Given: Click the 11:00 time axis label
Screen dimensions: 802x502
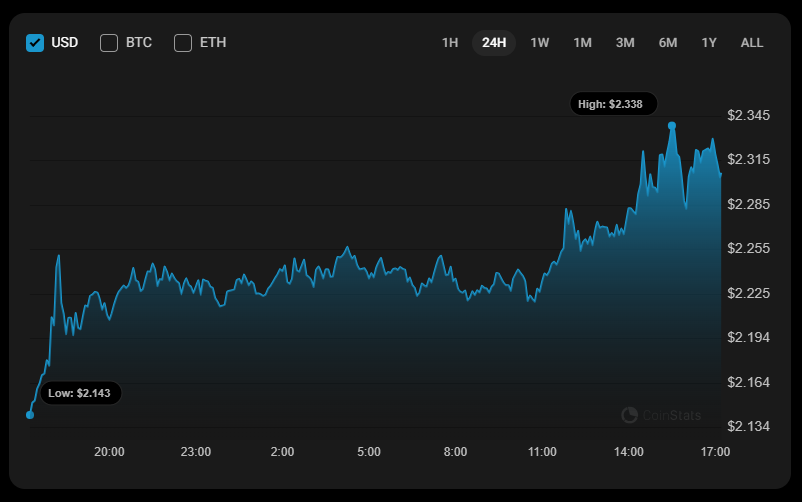Looking at the screenshot, I should (542, 452).
